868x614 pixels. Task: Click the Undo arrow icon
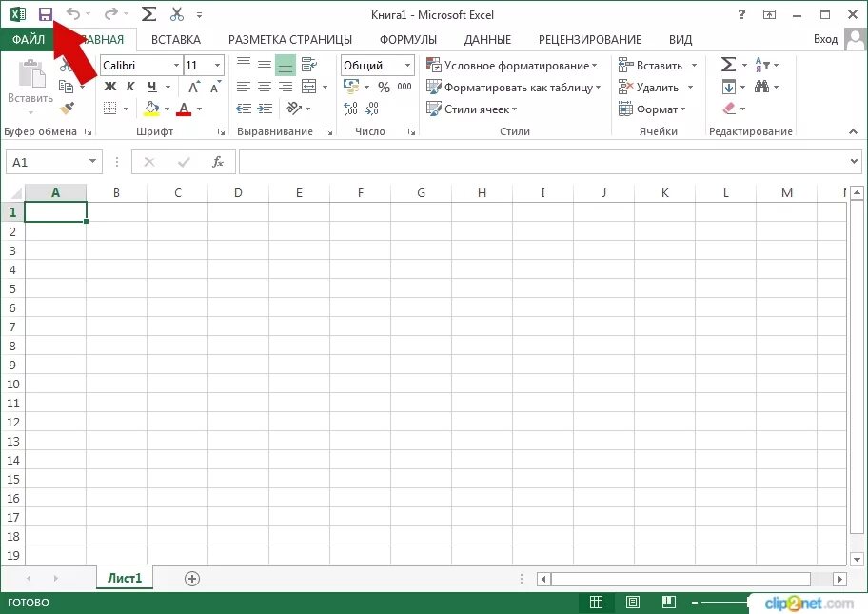point(73,14)
